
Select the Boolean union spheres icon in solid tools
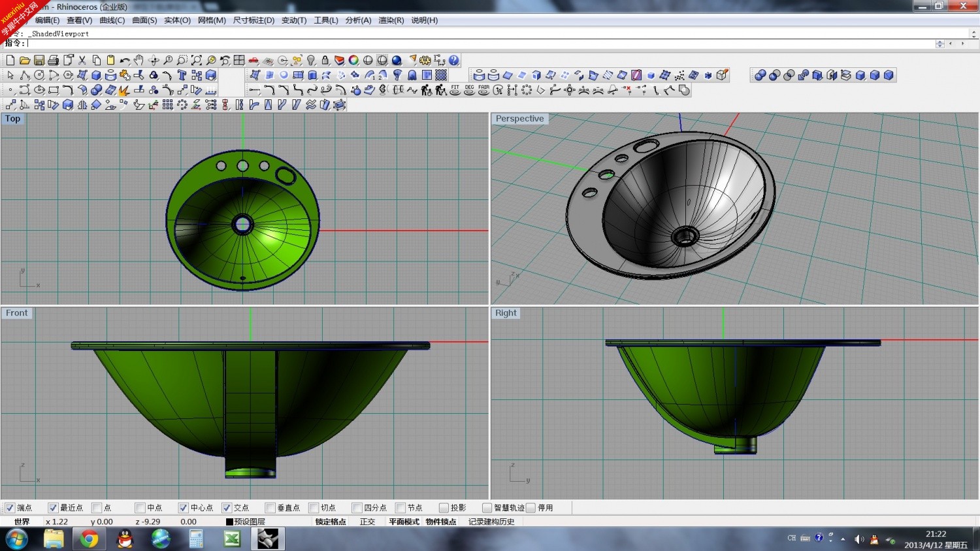click(760, 75)
